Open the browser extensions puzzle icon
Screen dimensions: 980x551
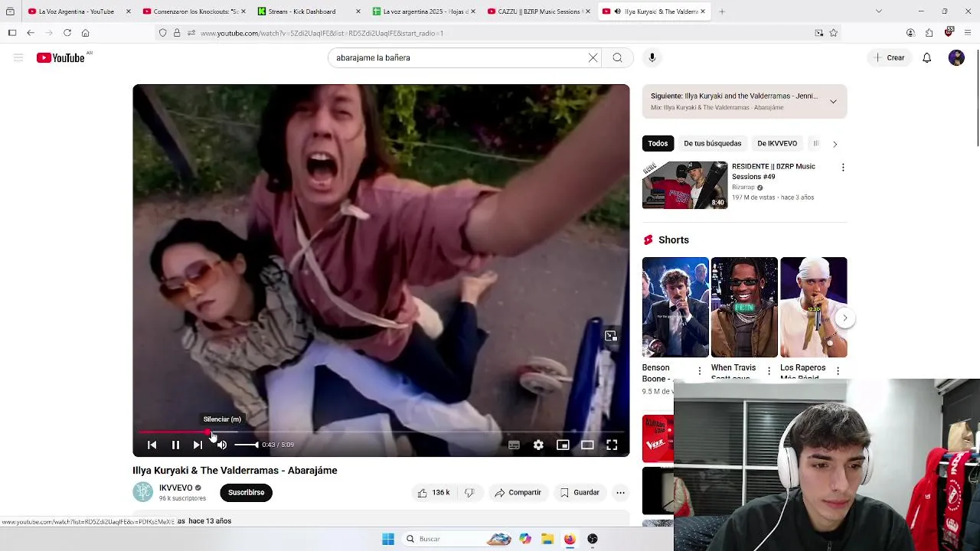pos(929,33)
